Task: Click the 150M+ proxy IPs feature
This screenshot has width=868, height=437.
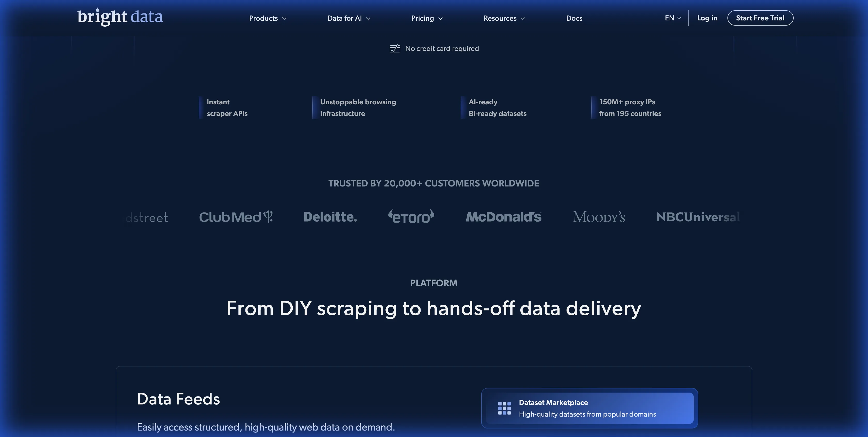Action: 630,107
